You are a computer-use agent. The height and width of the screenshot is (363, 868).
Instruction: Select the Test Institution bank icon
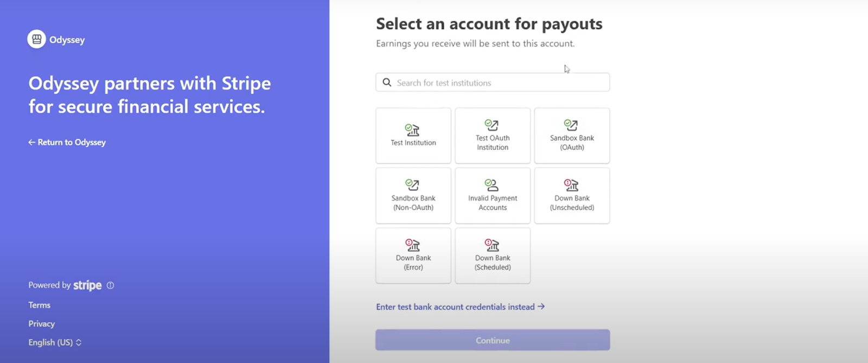point(413,130)
